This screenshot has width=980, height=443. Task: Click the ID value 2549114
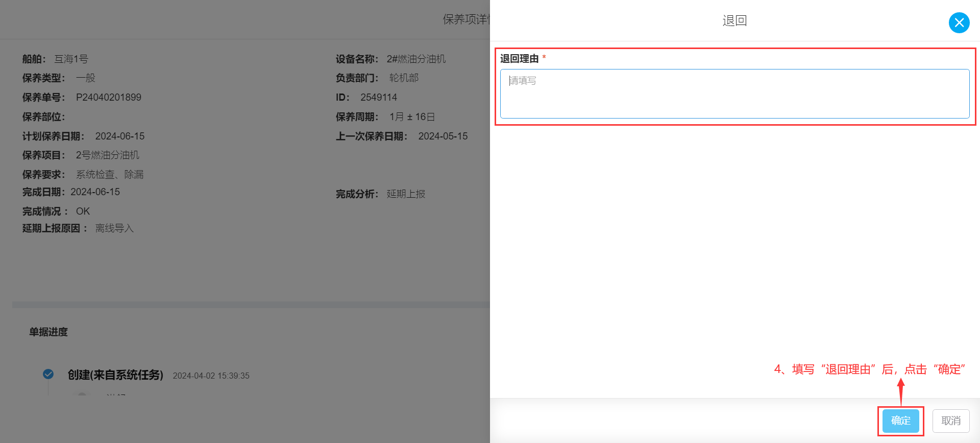379,97
